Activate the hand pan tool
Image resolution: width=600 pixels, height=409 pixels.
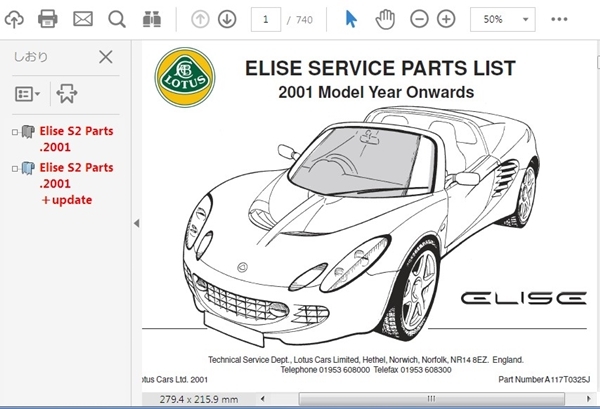385,19
